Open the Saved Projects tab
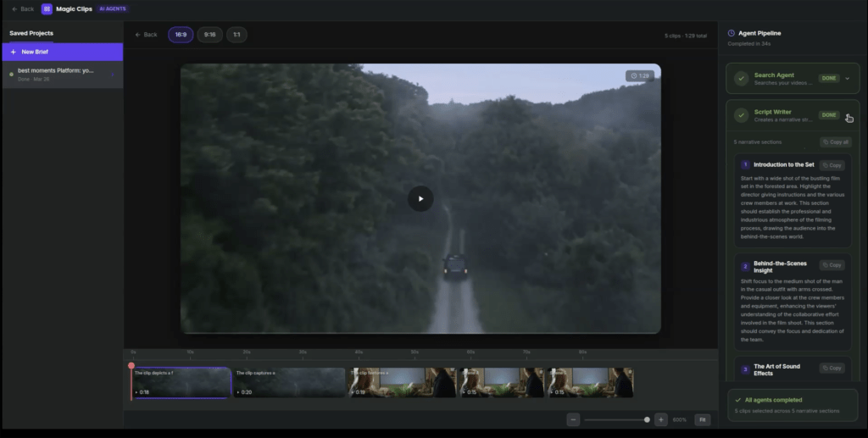The width and height of the screenshot is (868, 438). [31, 33]
